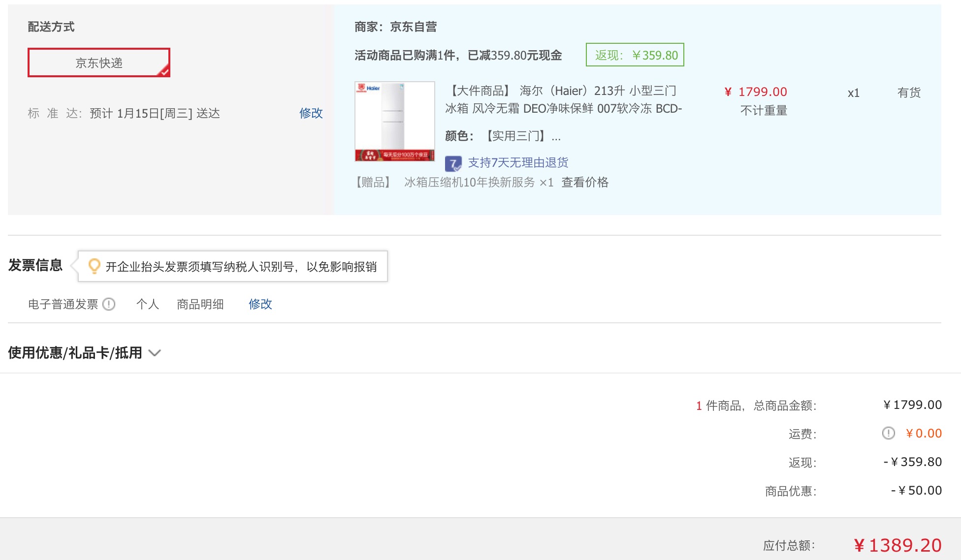Click info icon beside 电子普通发票
Viewport: 961px width, 560px height.
click(109, 304)
